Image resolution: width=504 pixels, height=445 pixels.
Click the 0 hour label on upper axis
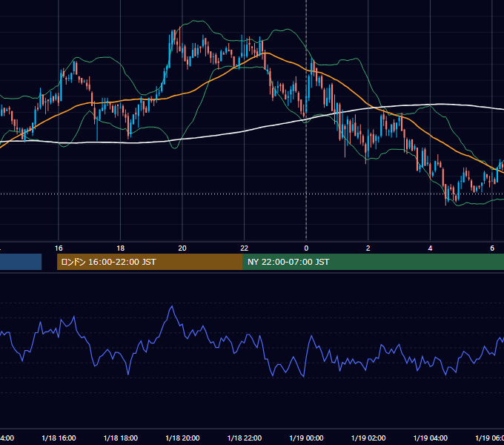pos(306,248)
